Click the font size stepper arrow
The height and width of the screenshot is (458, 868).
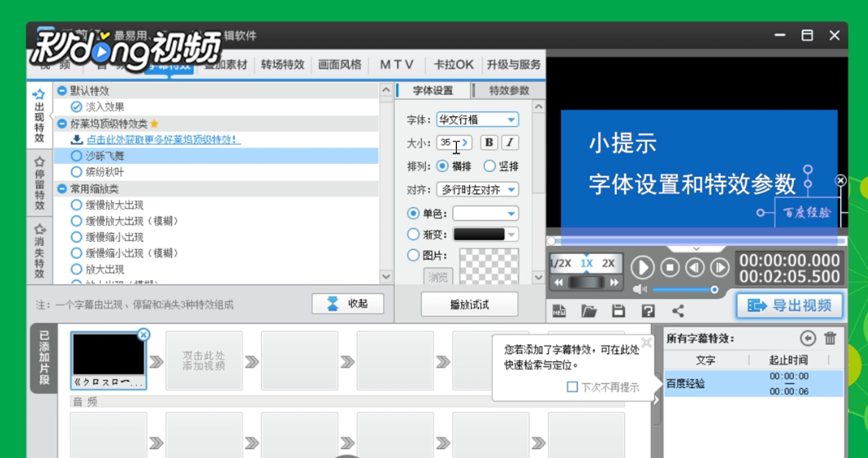tap(465, 143)
